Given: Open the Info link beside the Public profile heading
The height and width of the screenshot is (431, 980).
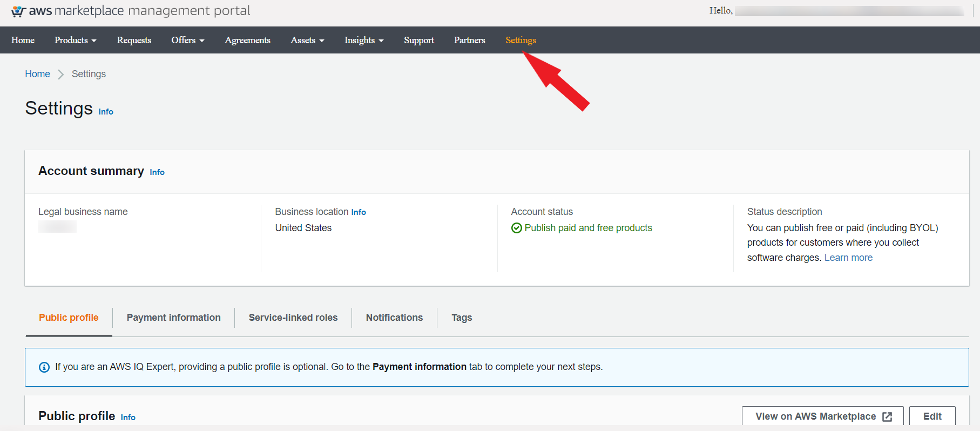Looking at the screenshot, I should click(x=128, y=417).
